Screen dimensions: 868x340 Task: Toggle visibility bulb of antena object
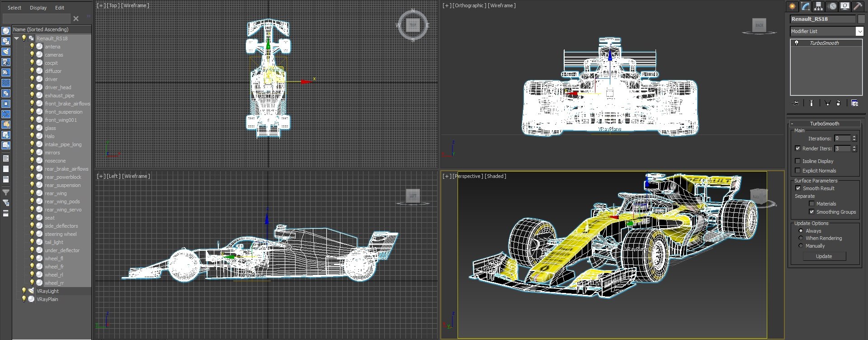[32, 46]
